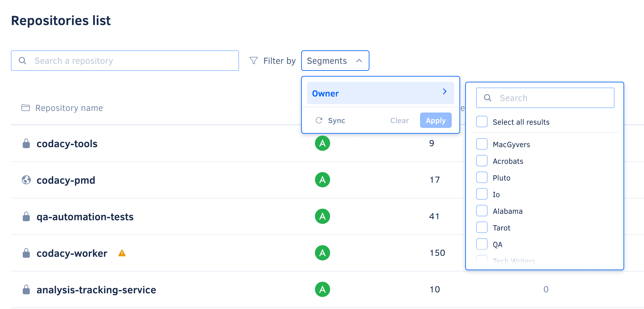Click the magnifier icon in the segment search
This screenshot has width=644, height=309.
487,98
